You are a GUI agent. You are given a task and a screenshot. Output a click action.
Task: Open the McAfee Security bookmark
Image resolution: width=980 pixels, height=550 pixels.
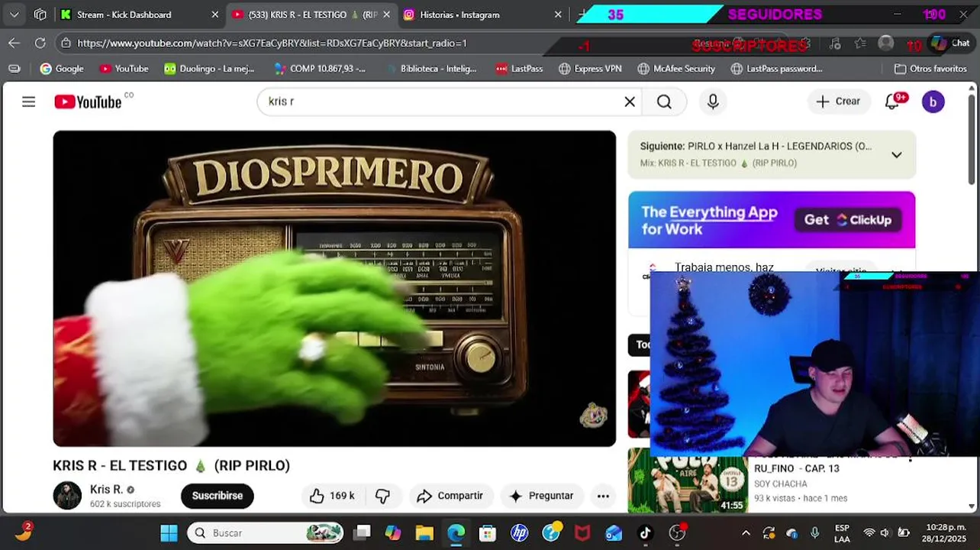[675, 69]
